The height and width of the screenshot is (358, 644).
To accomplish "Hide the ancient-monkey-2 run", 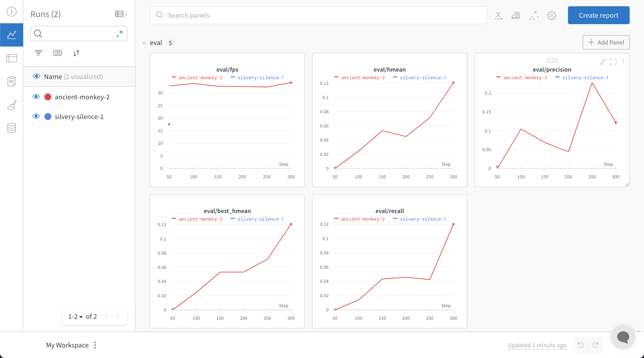I will point(36,97).
